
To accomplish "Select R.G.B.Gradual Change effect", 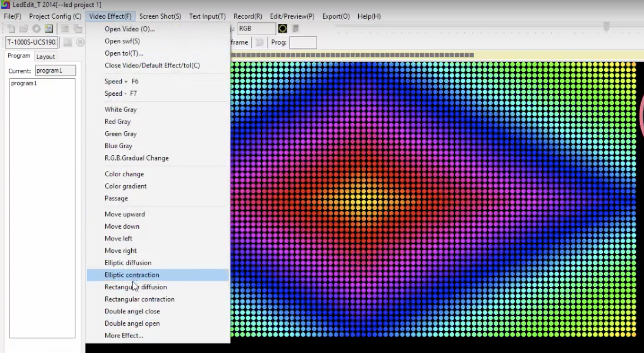I will [x=137, y=158].
